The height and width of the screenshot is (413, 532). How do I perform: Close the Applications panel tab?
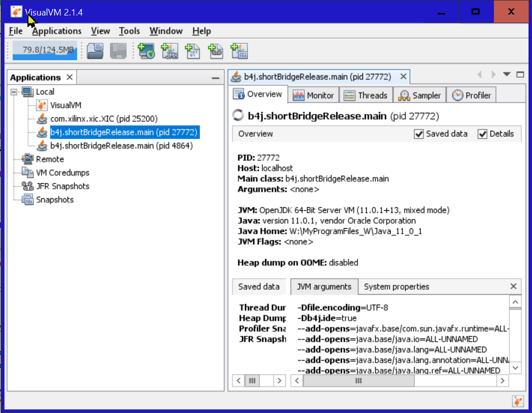click(69, 77)
